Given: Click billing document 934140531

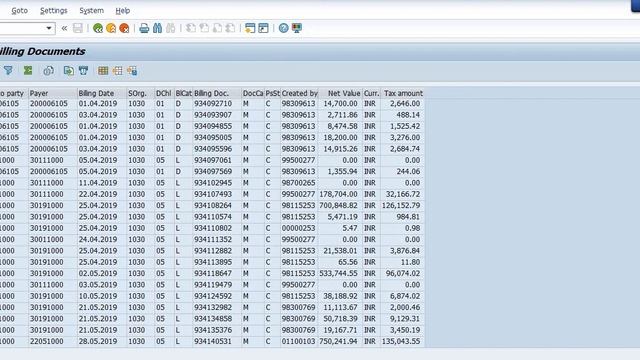Looking at the screenshot, I should pos(213,341).
